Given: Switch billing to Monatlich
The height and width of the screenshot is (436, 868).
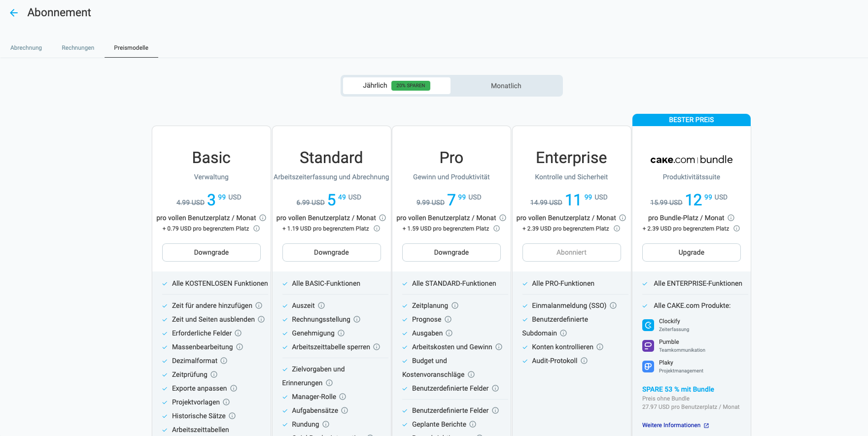Looking at the screenshot, I should point(506,86).
